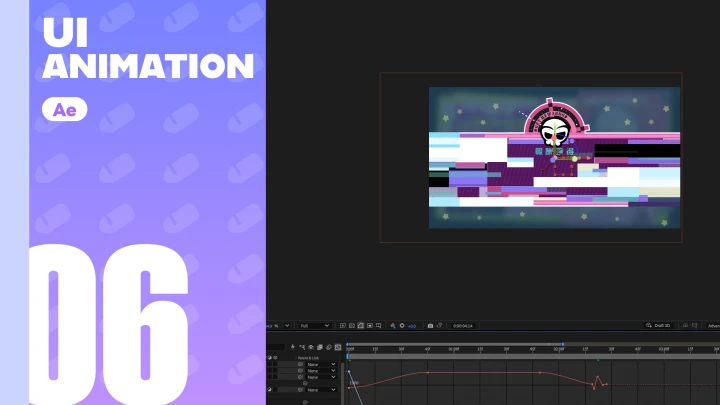Toggle the hide shy layers icon

point(311,347)
